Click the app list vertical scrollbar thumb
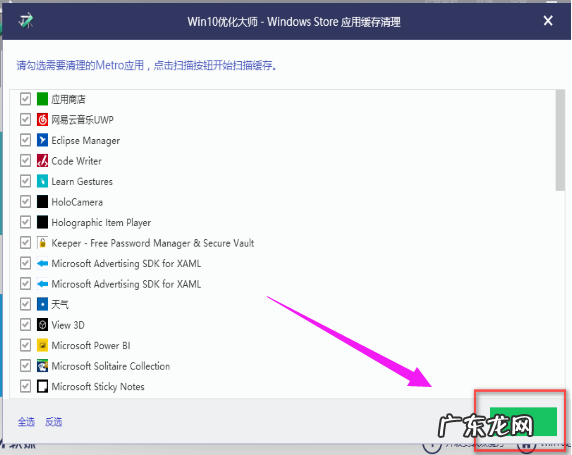The height and width of the screenshot is (455, 572). coord(560,140)
